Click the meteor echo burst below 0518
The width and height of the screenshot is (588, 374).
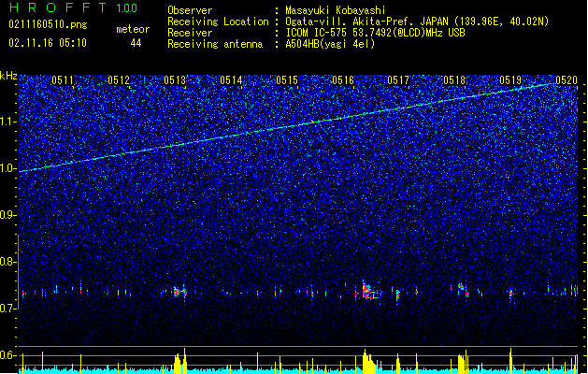(462, 288)
